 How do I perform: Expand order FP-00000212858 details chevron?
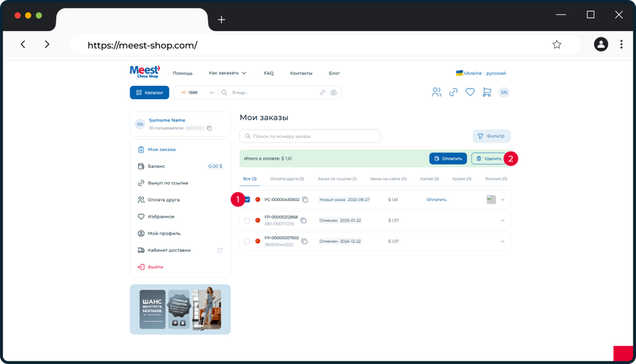(502, 220)
